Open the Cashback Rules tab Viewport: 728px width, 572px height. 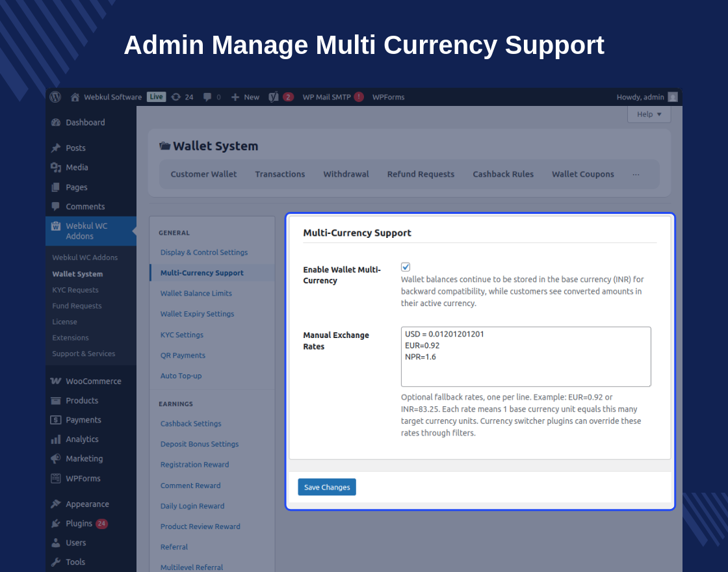tap(503, 174)
